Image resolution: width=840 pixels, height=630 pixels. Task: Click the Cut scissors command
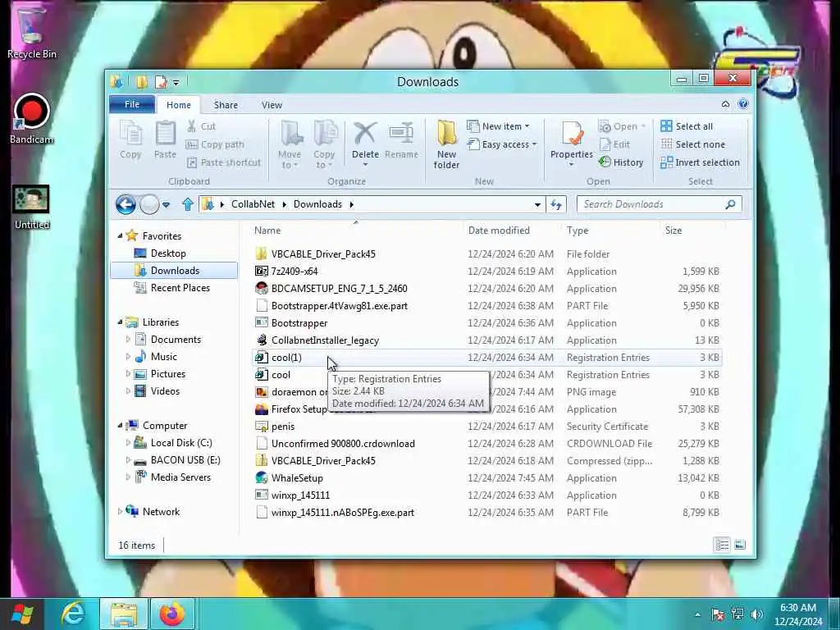(x=201, y=126)
